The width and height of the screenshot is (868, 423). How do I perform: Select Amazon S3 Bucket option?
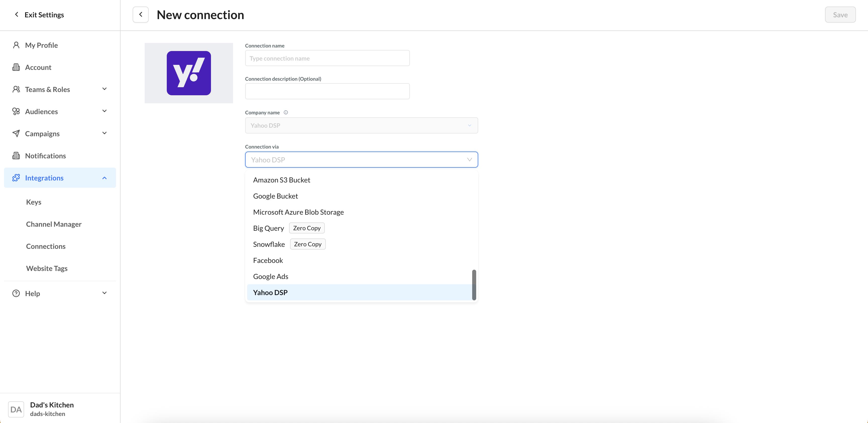pos(281,180)
